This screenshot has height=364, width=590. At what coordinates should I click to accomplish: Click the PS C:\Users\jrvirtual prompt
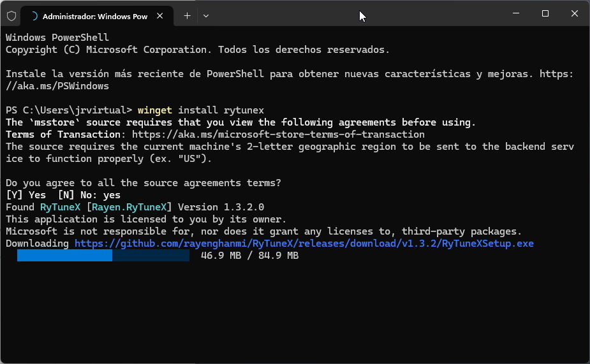69,110
